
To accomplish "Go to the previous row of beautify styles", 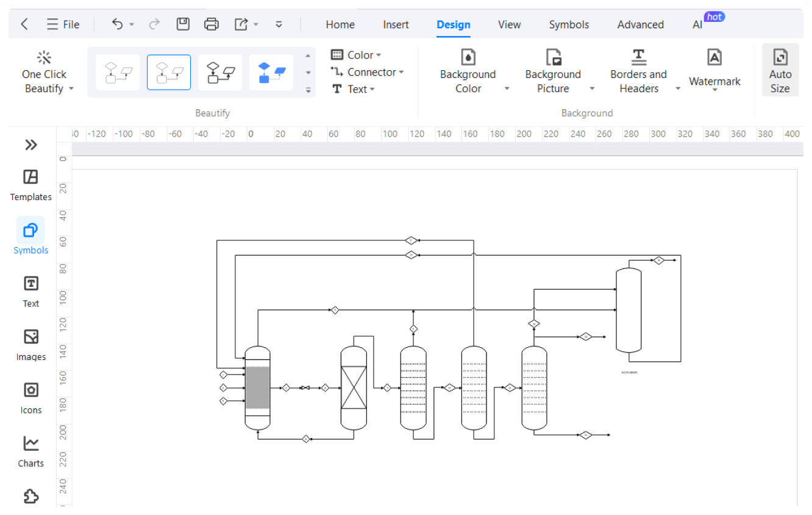I will [x=308, y=56].
